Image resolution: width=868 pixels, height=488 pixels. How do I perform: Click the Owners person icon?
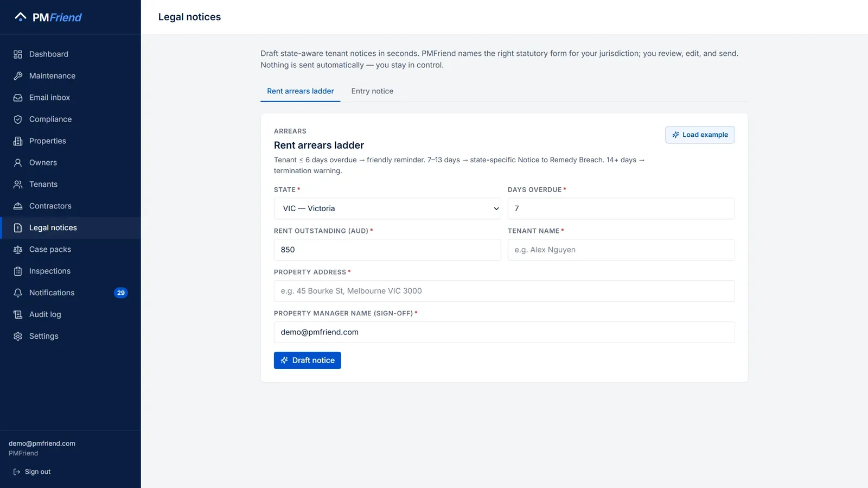point(18,163)
